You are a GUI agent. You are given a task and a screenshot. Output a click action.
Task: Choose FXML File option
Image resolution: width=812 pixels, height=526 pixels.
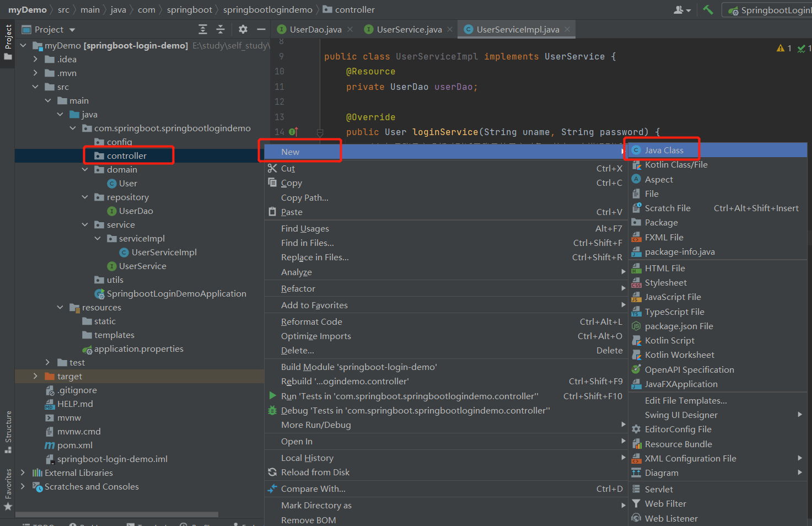point(718,237)
